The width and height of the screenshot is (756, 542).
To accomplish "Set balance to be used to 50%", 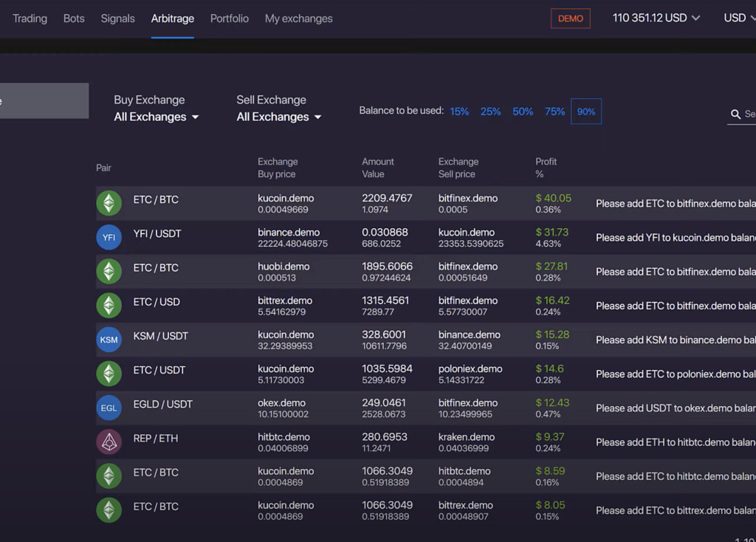I will [x=523, y=112].
